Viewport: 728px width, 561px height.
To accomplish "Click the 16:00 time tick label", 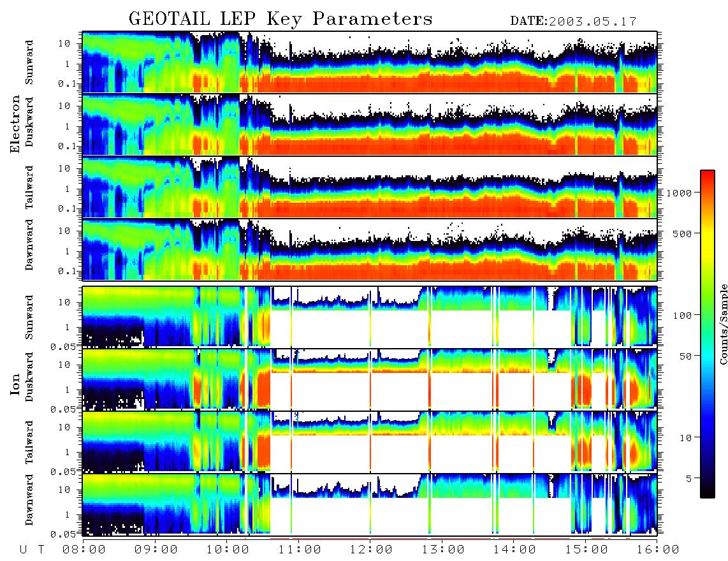I will tap(657, 550).
